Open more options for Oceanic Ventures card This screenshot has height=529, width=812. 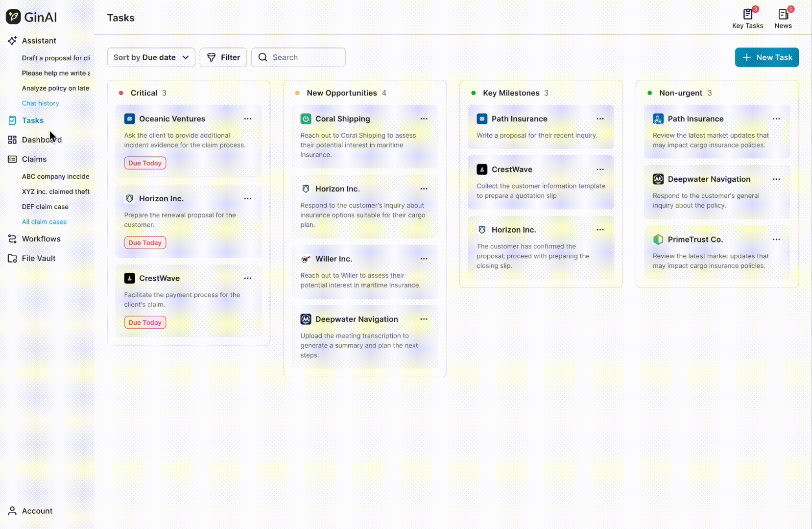pyautogui.click(x=248, y=119)
